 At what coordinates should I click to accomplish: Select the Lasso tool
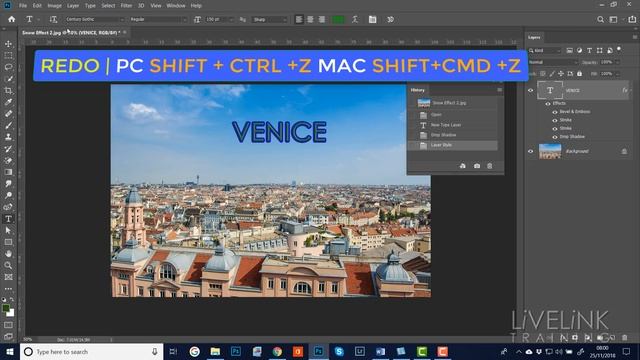8,67
